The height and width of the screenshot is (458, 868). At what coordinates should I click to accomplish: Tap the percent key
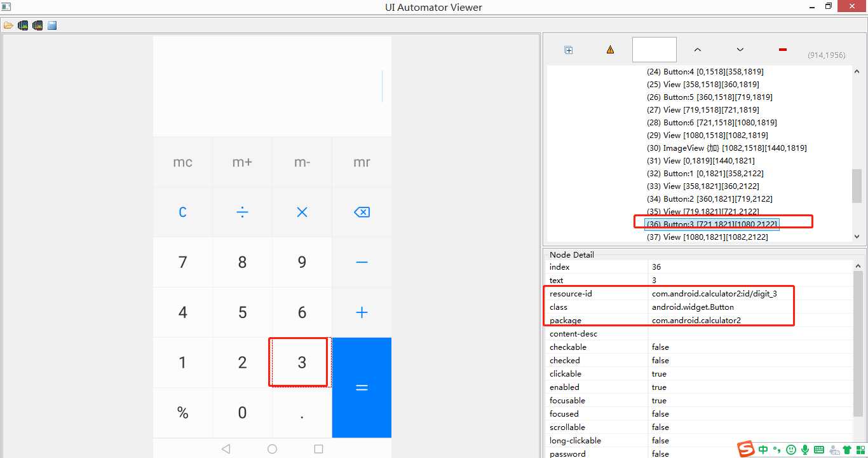tap(183, 413)
